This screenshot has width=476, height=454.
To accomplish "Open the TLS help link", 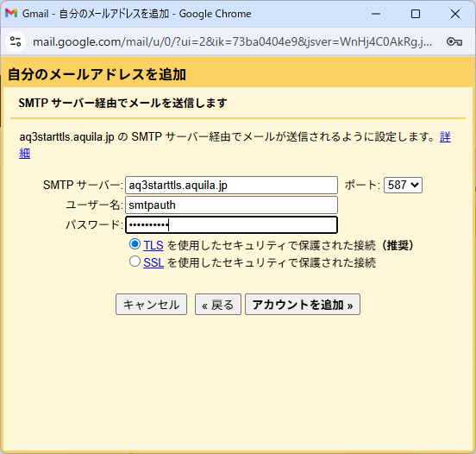I will (153, 245).
